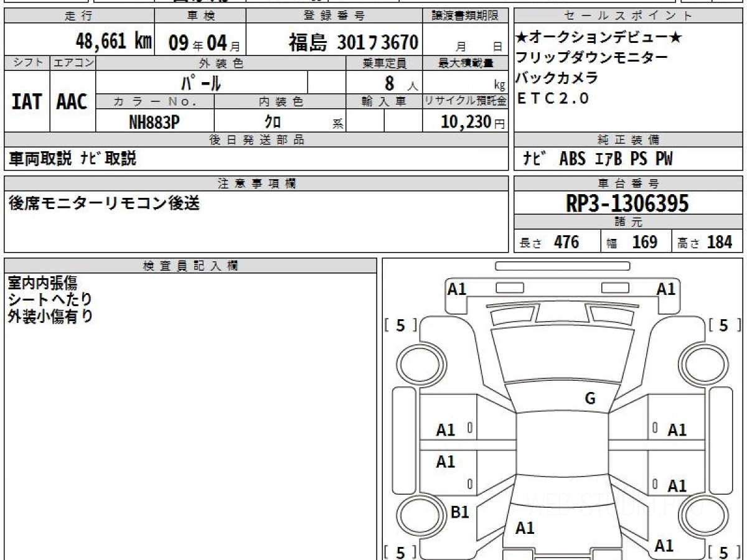This screenshot has height=560, width=747.
Task: Select the ★オークションデビュー★ line
Action: tap(598, 38)
